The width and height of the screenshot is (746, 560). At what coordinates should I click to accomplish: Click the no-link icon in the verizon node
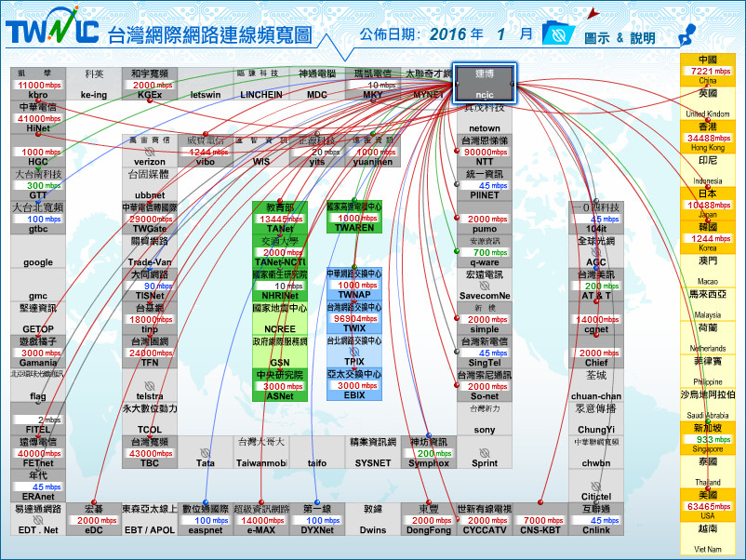point(150,150)
